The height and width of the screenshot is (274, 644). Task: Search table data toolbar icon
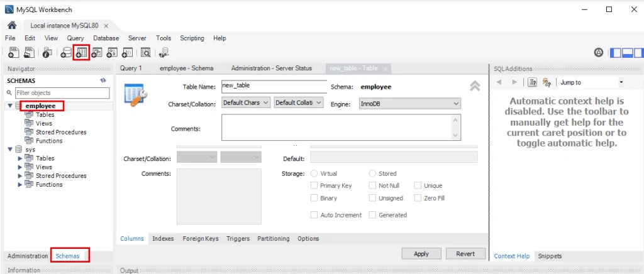tap(145, 53)
